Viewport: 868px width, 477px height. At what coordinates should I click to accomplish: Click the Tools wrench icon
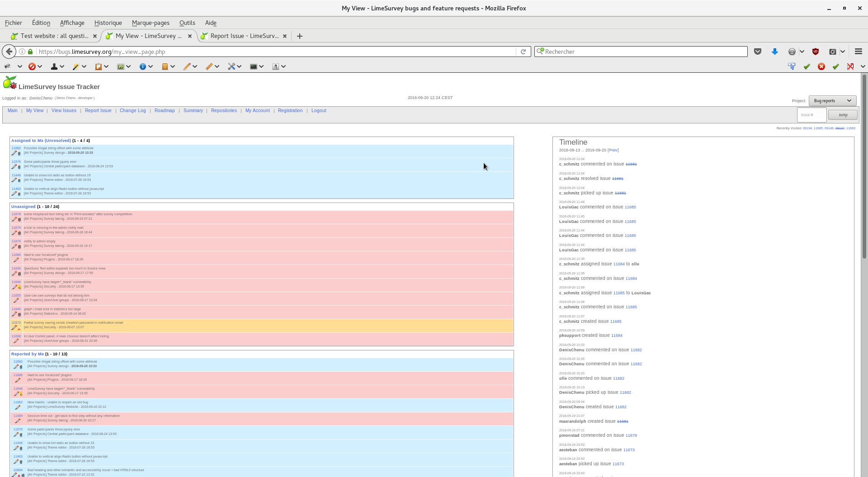pyautogui.click(x=231, y=66)
